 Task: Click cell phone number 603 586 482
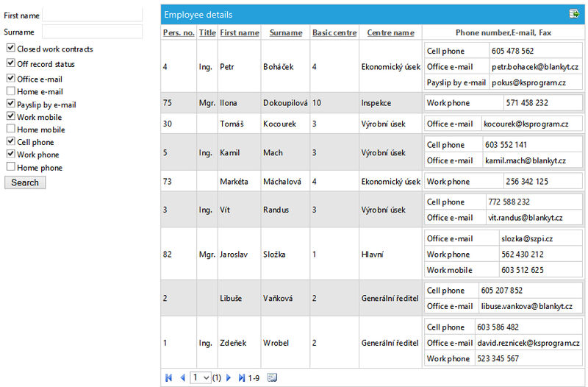click(498, 327)
